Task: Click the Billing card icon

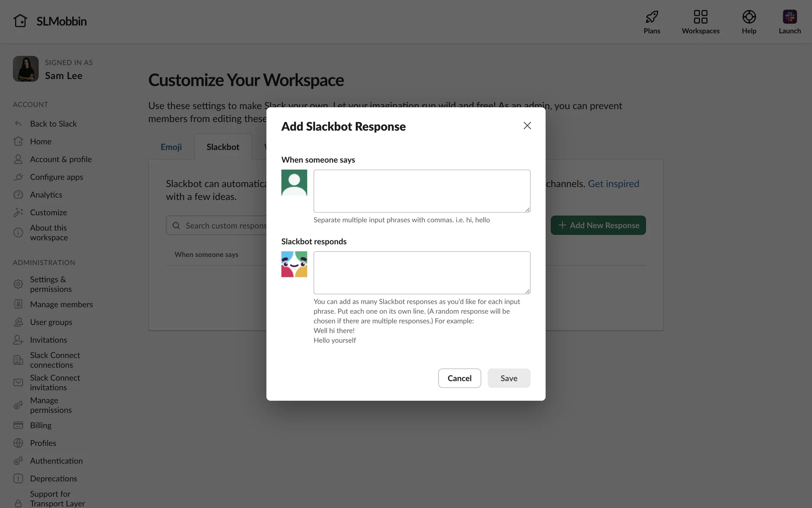Action: [18, 425]
